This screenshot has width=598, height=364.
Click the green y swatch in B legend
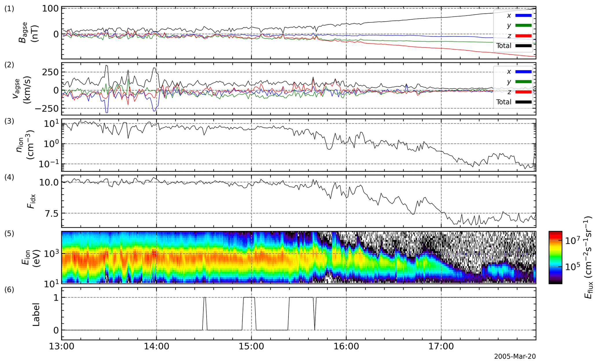pyautogui.click(x=523, y=25)
